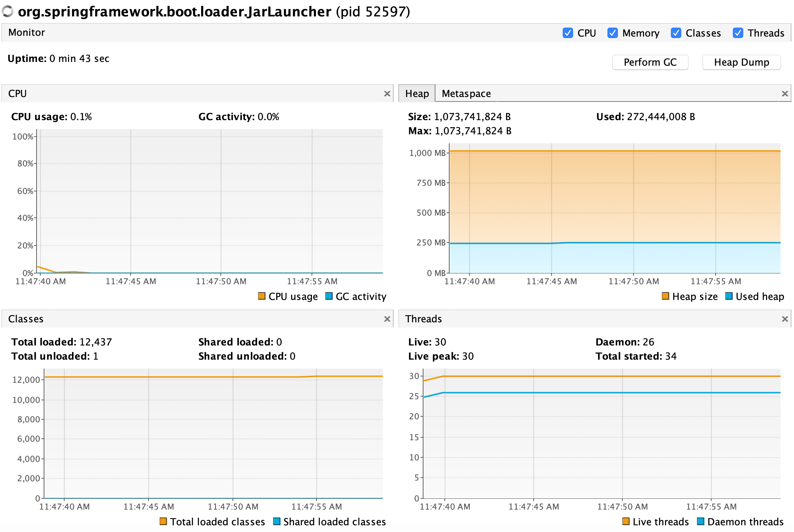Click the Daemon threads legend marker
The height and width of the screenshot is (532, 794).
[x=701, y=521]
